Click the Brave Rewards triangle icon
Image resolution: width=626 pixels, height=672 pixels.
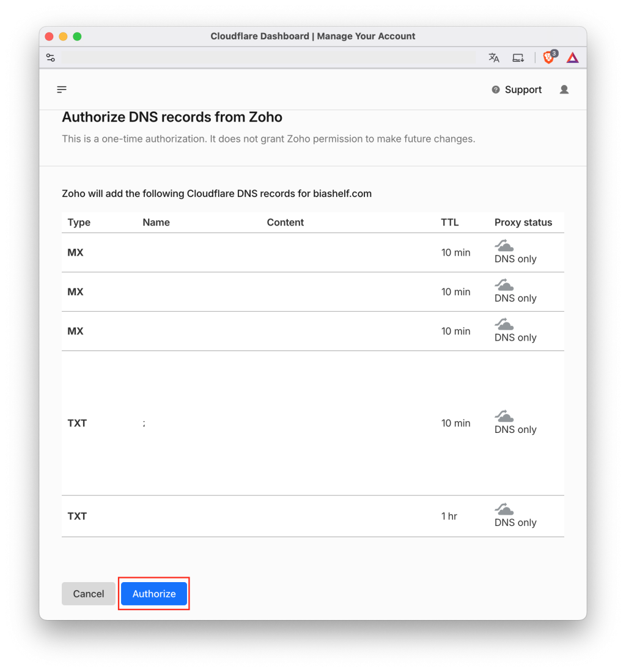572,57
